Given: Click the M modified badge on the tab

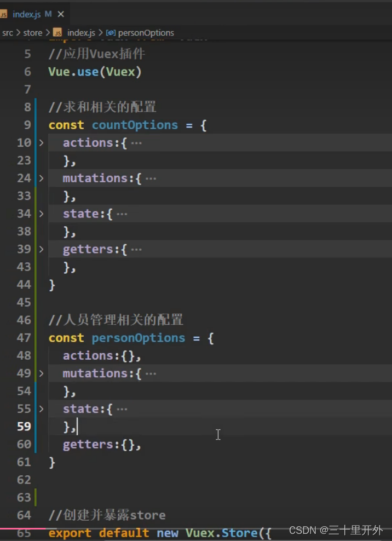Looking at the screenshot, I should (x=48, y=14).
